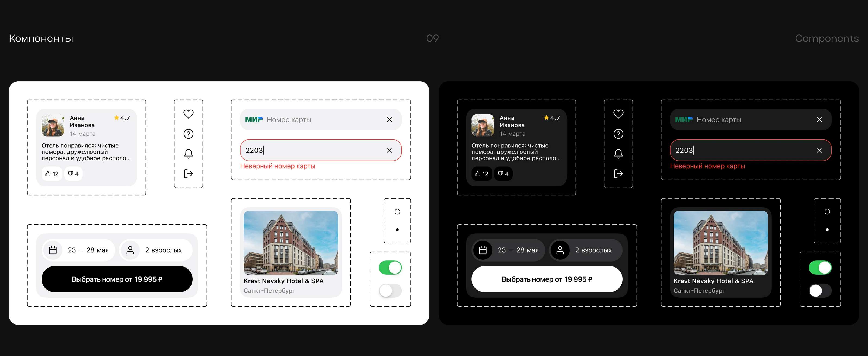
Task: Click the help question mark icon in dark panel
Action: coord(618,134)
